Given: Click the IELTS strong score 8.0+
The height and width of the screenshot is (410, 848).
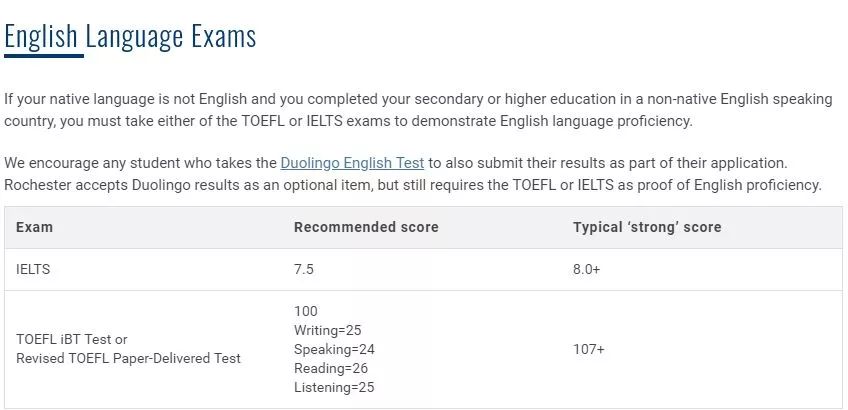Looking at the screenshot, I should 586,270.
